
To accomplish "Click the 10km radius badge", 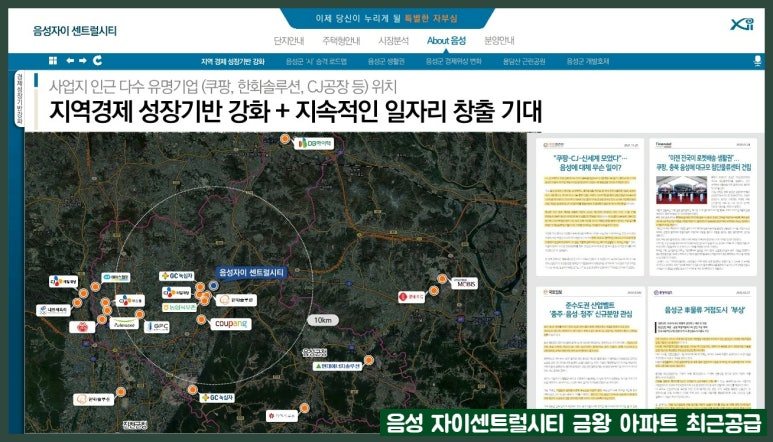I will (x=323, y=320).
